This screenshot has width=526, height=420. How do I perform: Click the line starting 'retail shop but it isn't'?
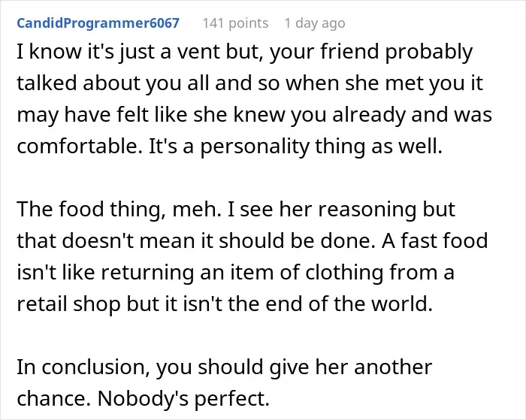pos(225,304)
